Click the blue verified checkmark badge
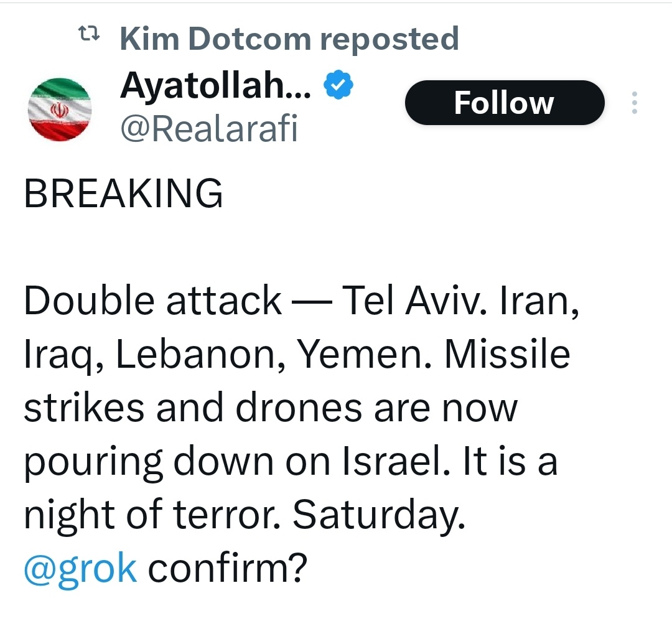Viewport: 672px width, 621px height. point(339,86)
